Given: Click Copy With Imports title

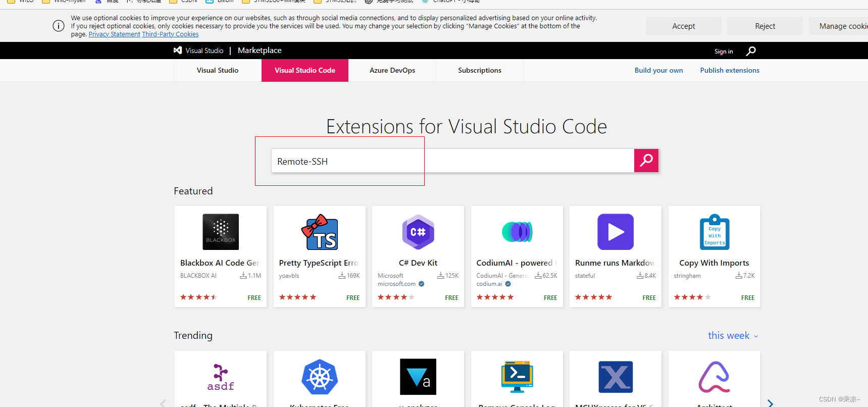Looking at the screenshot, I should (714, 263).
